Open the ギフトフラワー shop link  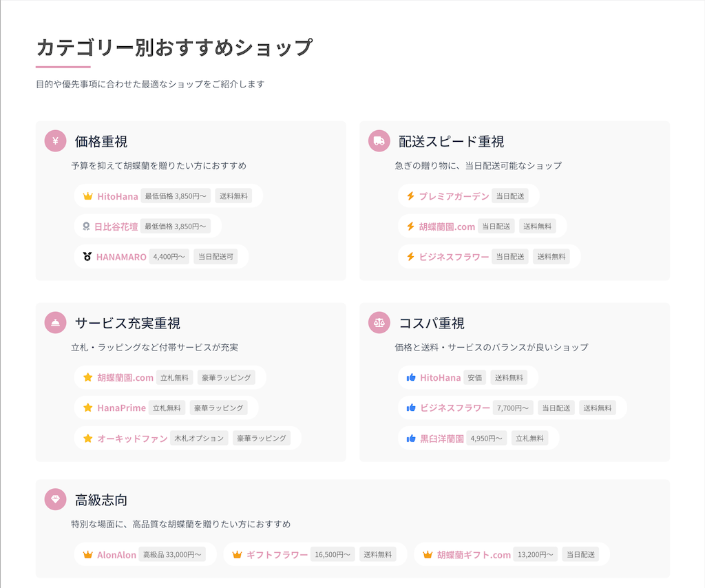pyautogui.click(x=277, y=555)
